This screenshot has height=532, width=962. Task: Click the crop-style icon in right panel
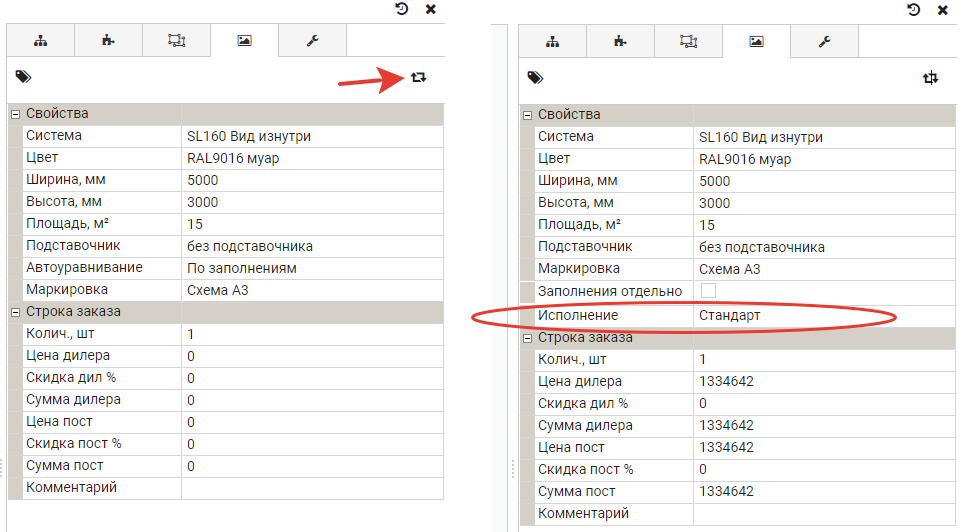click(x=931, y=78)
